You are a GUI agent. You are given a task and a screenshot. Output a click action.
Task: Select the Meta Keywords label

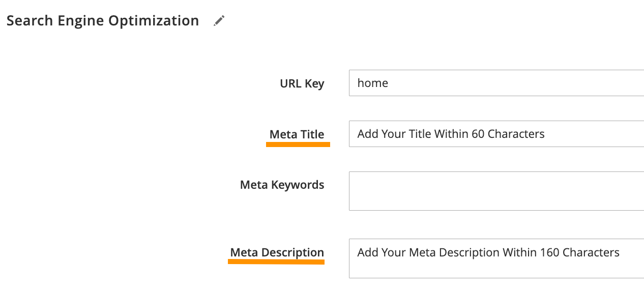pos(282,185)
